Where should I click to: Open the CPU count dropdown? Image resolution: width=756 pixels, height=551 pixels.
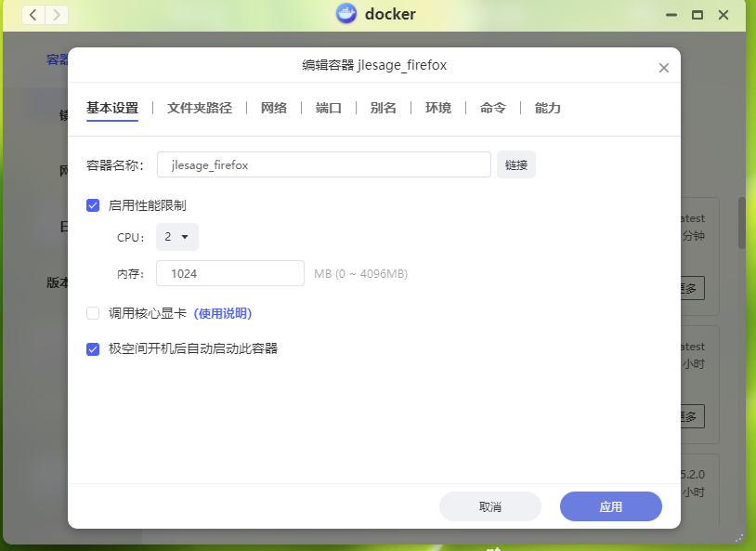pos(176,237)
